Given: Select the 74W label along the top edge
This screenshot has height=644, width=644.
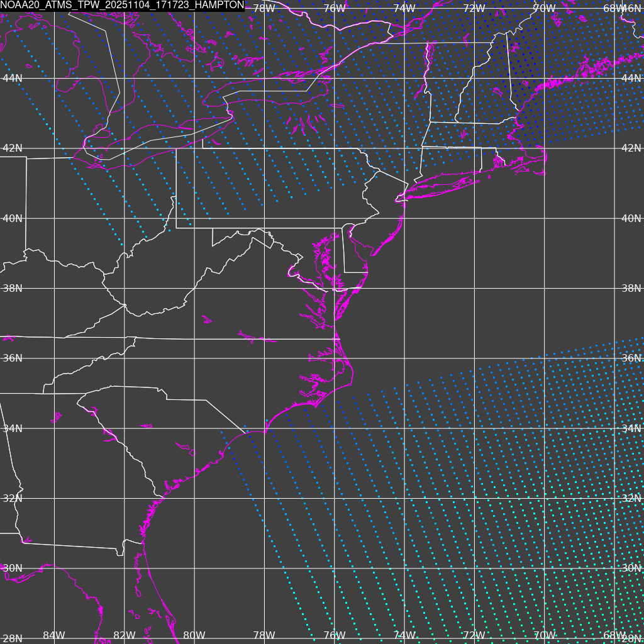Looking at the screenshot, I should pyautogui.click(x=404, y=8).
